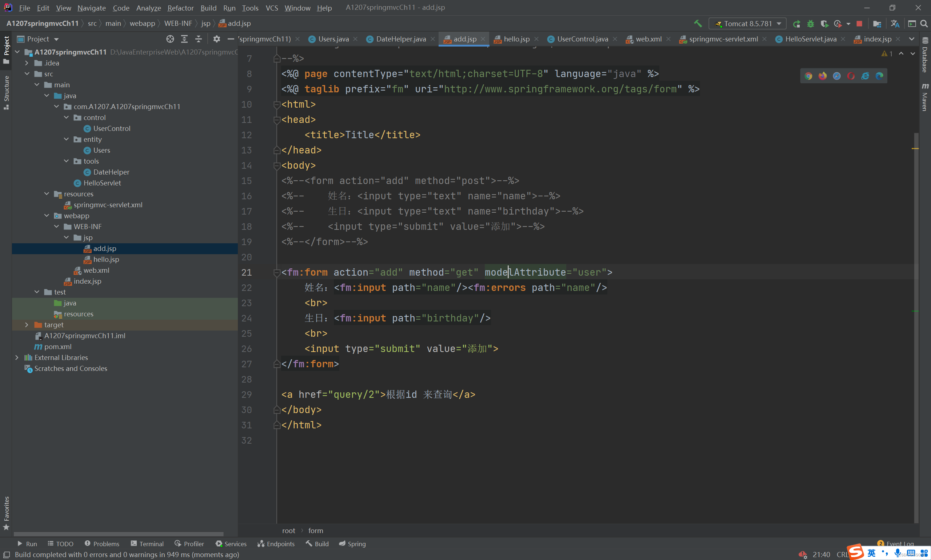Select the Navigate menu item
The image size is (931, 560).
[x=91, y=7]
